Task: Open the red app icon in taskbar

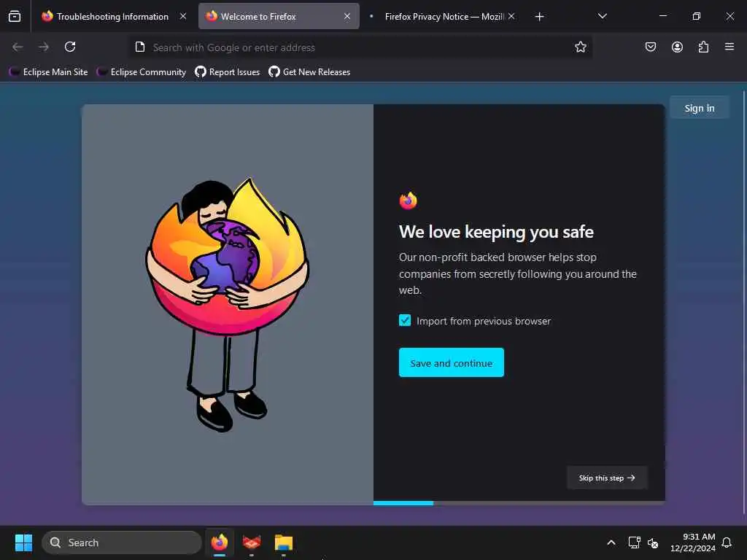Action: click(252, 542)
